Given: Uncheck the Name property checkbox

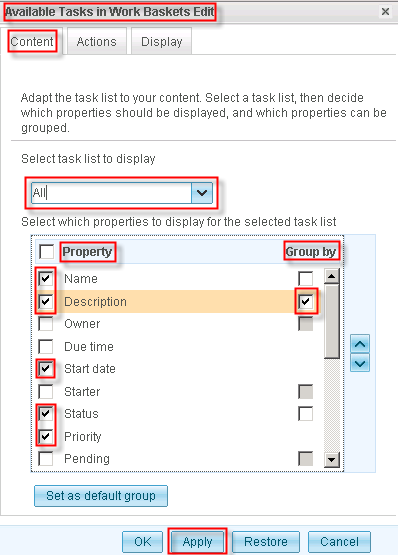Looking at the screenshot, I should (46, 279).
